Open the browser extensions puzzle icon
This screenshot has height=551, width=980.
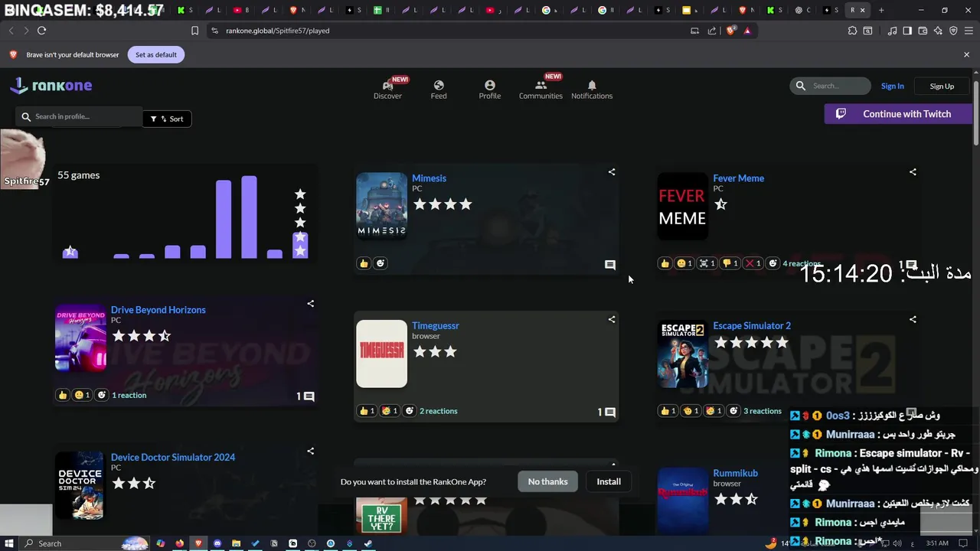852,31
